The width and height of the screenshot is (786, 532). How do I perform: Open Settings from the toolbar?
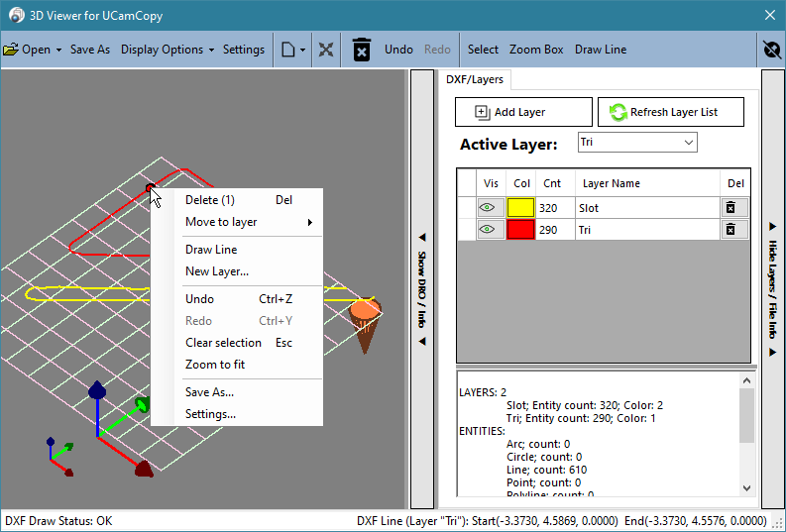coord(244,50)
